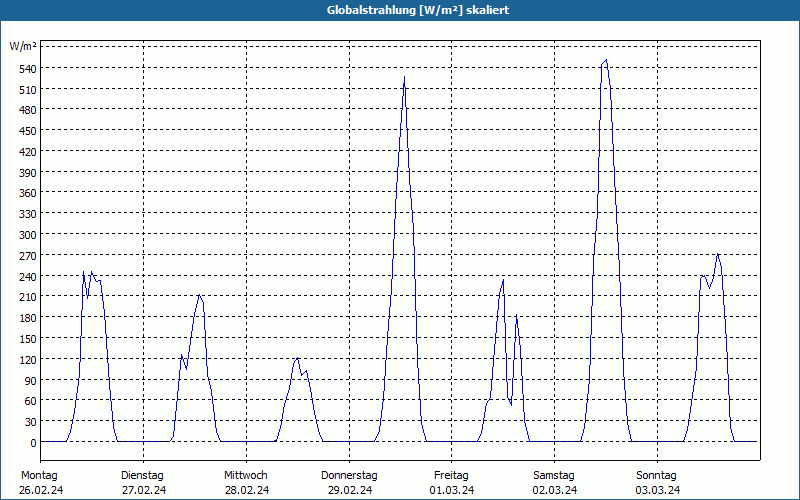Click the date 02.03.24
This screenshot has width=800, height=500.
click(x=555, y=490)
